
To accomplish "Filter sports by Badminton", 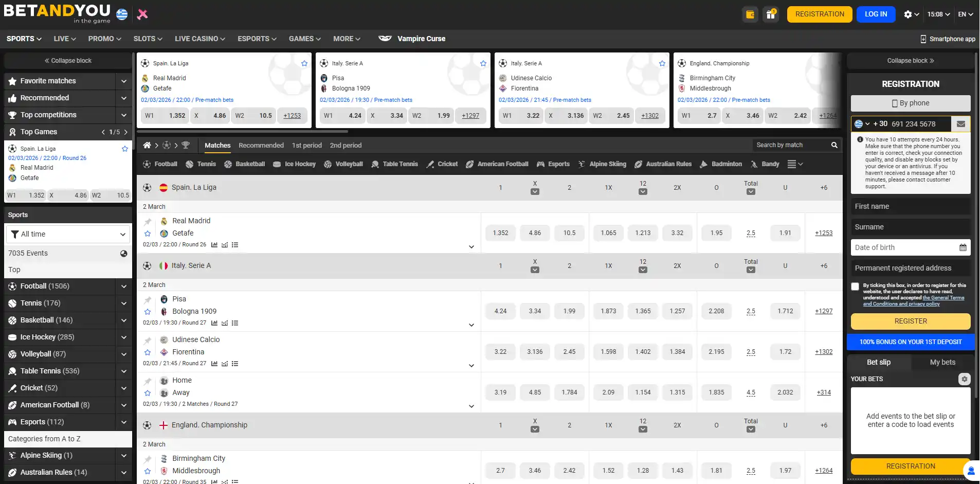I will (721, 164).
